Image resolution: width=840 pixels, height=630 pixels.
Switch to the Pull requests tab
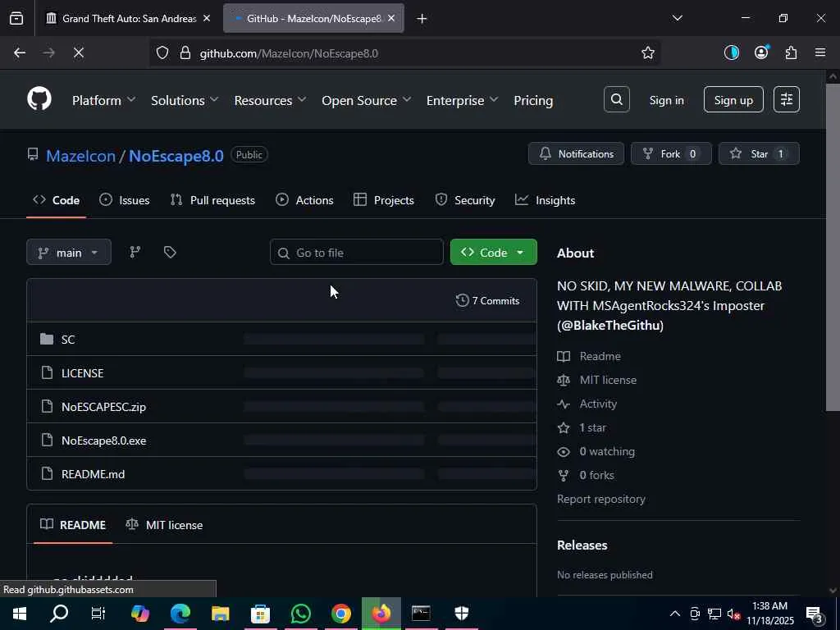(x=212, y=200)
